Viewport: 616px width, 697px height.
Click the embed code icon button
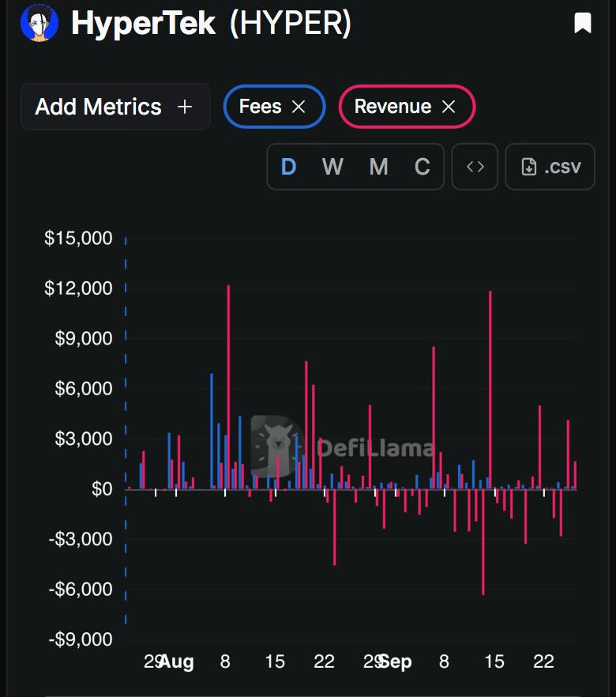pyautogui.click(x=475, y=167)
